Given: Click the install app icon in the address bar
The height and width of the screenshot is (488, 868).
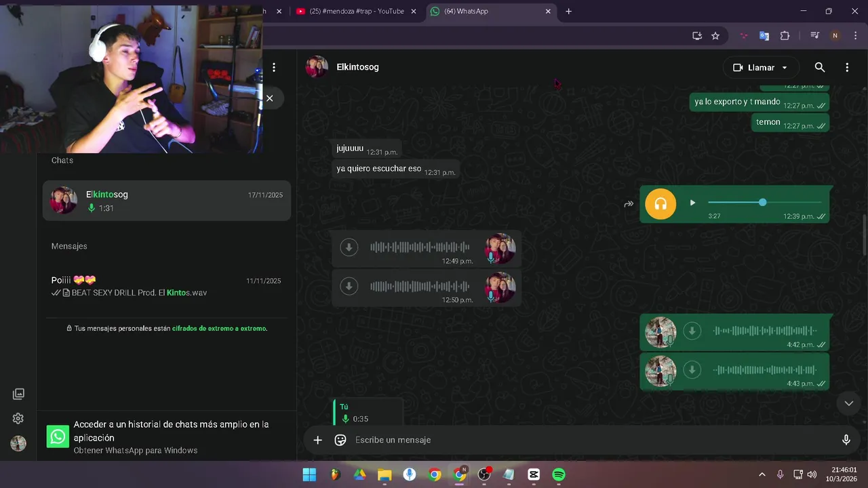Looking at the screenshot, I should tap(696, 36).
